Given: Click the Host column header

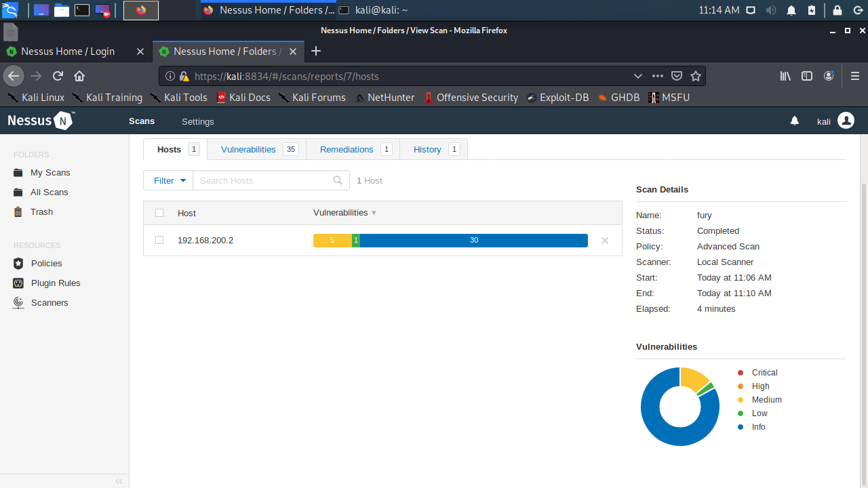Looking at the screenshot, I should pyautogui.click(x=186, y=213).
